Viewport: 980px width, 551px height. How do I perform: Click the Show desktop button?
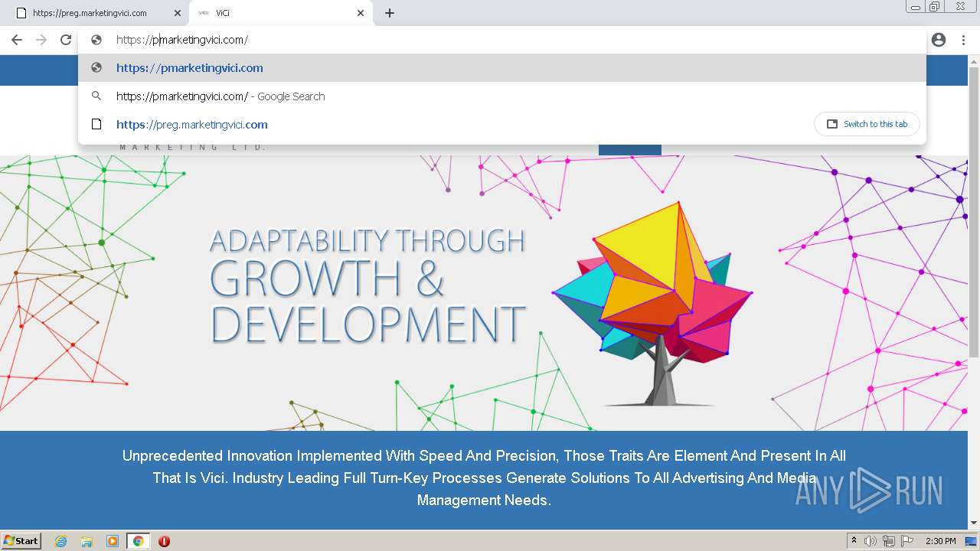(x=972, y=541)
